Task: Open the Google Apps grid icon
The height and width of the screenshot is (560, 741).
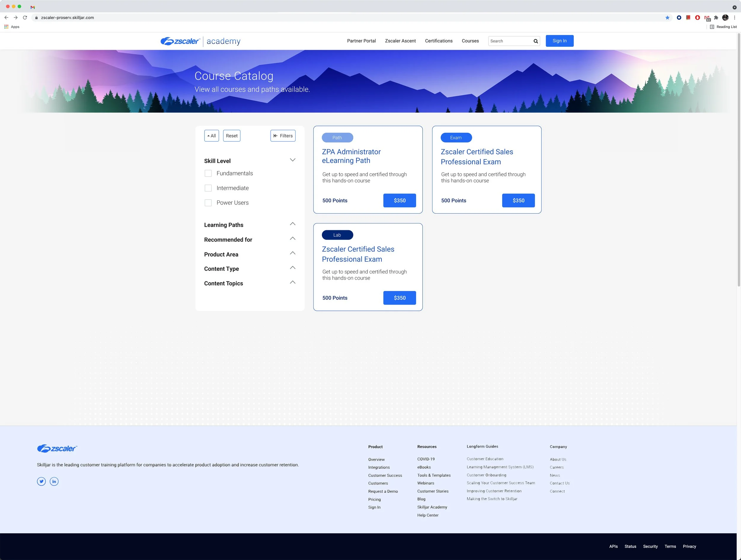Action: point(6,26)
